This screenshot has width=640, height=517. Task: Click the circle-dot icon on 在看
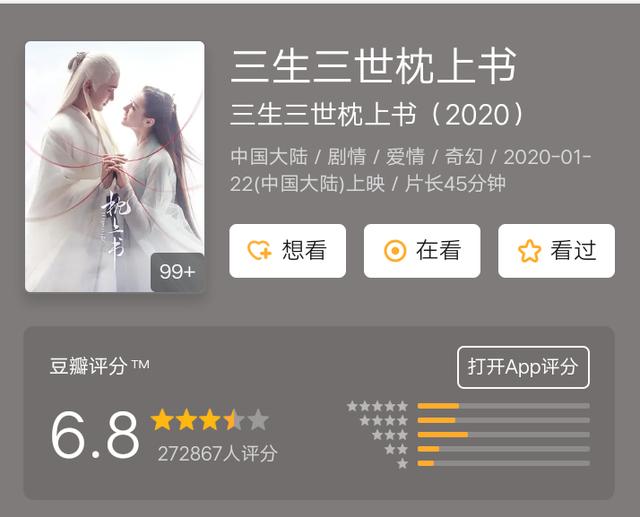pyautogui.click(x=395, y=251)
